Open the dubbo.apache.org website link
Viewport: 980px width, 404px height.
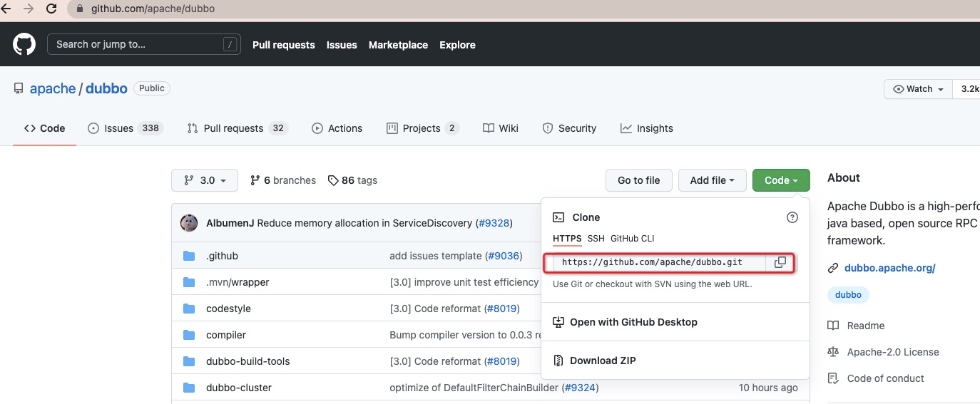coord(889,269)
